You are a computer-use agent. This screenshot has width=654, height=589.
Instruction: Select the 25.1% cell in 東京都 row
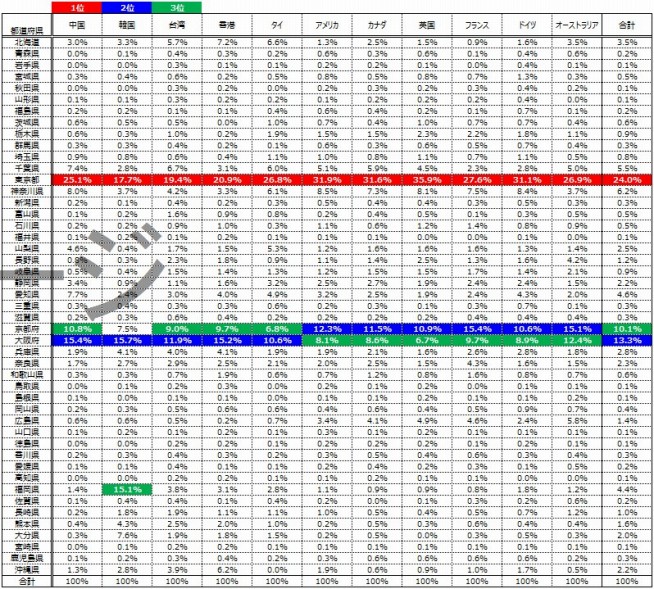coord(78,178)
